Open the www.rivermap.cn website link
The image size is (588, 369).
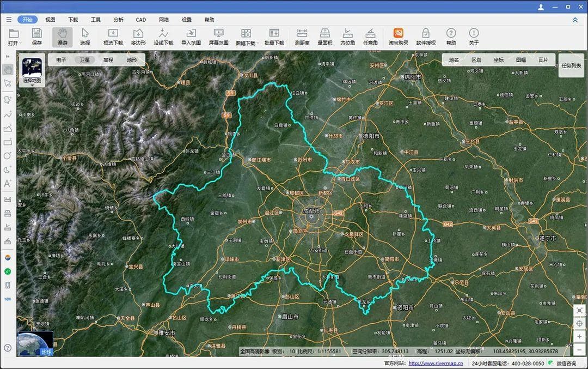436,364
